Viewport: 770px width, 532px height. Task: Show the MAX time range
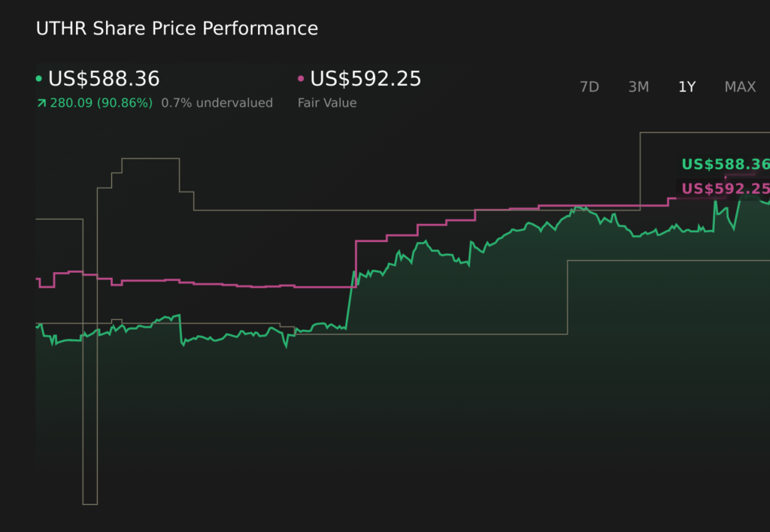pos(740,87)
